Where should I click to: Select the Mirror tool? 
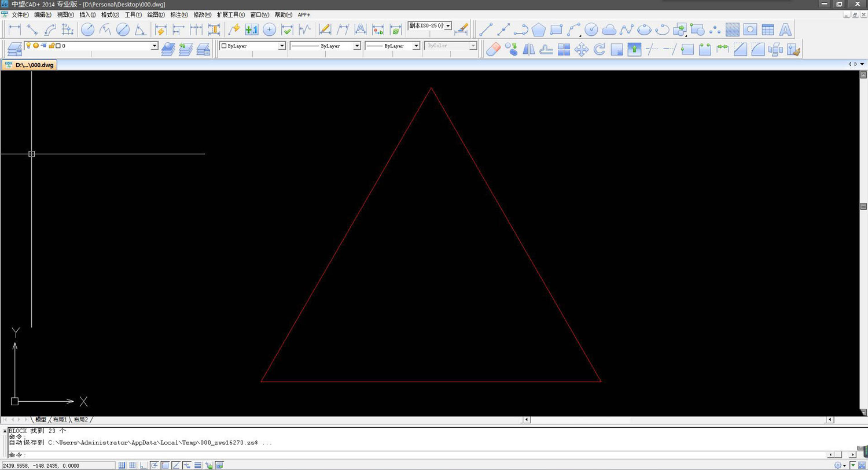click(x=529, y=49)
